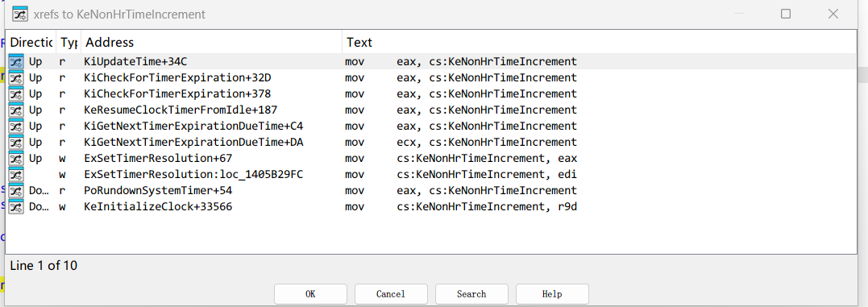Sort by the Text column header
This screenshot has width=868, height=307.
(599, 42)
